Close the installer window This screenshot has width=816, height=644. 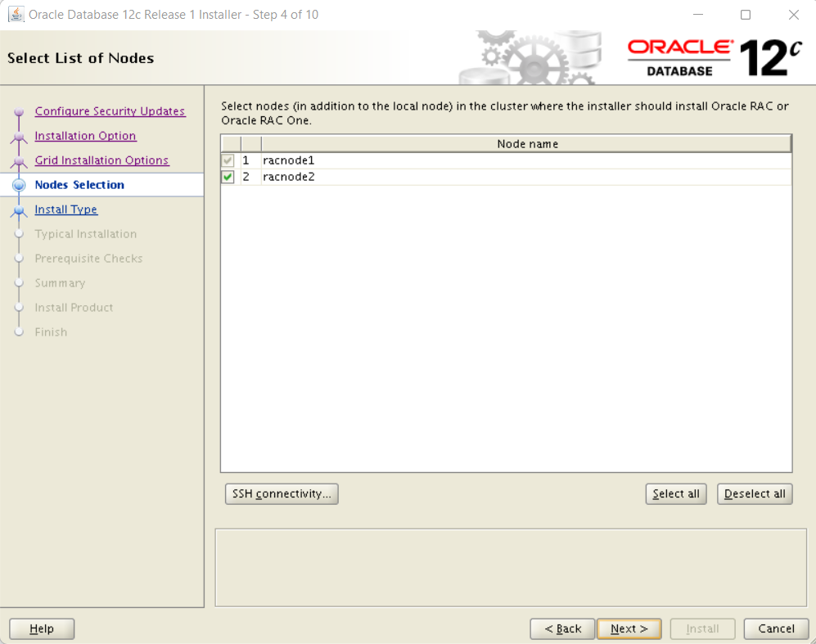click(x=793, y=15)
